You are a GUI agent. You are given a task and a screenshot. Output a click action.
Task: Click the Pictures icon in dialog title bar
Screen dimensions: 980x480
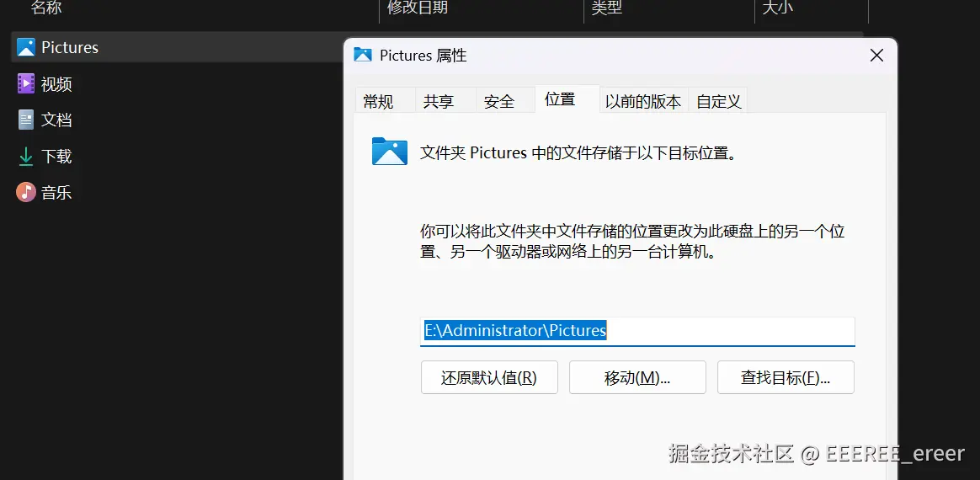pyautogui.click(x=363, y=55)
